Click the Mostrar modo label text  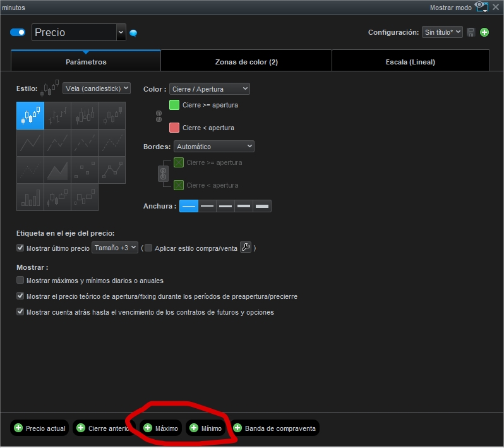451,8
